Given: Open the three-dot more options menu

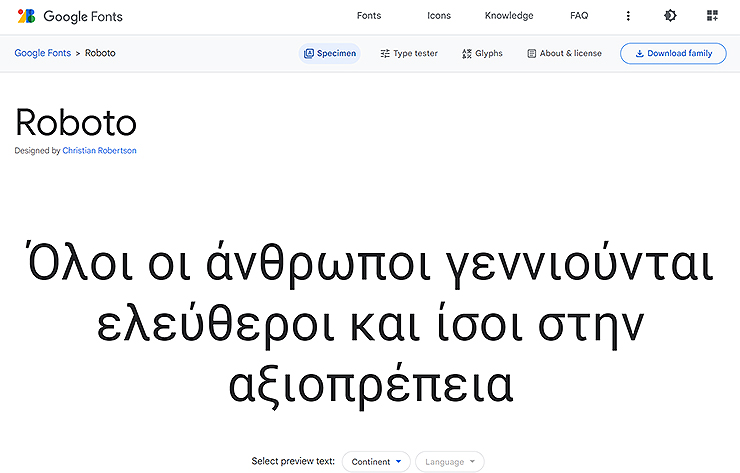Looking at the screenshot, I should [x=628, y=16].
